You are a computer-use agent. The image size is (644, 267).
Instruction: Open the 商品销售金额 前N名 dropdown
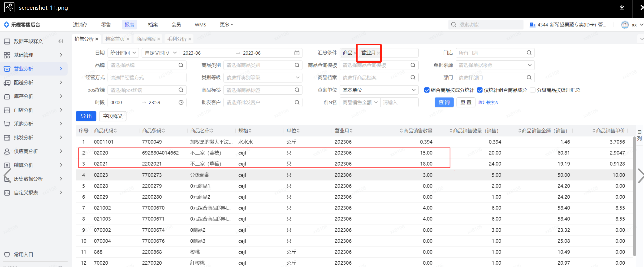[x=360, y=102]
